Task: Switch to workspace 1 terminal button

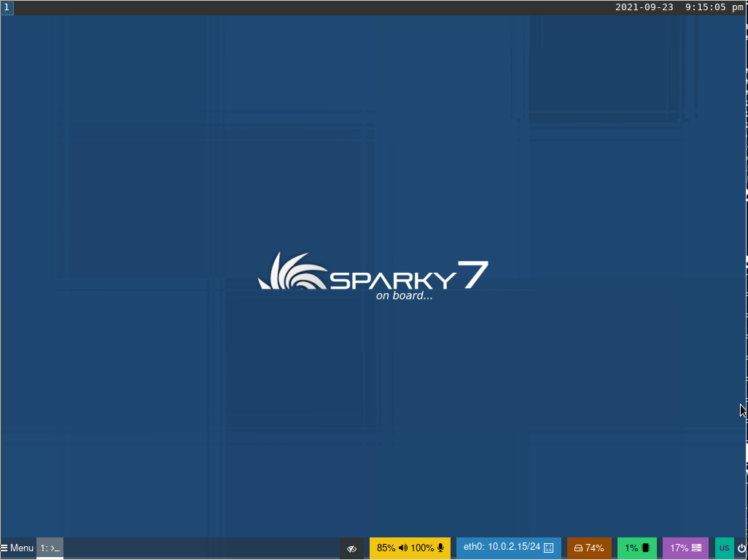Action: tap(50, 548)
